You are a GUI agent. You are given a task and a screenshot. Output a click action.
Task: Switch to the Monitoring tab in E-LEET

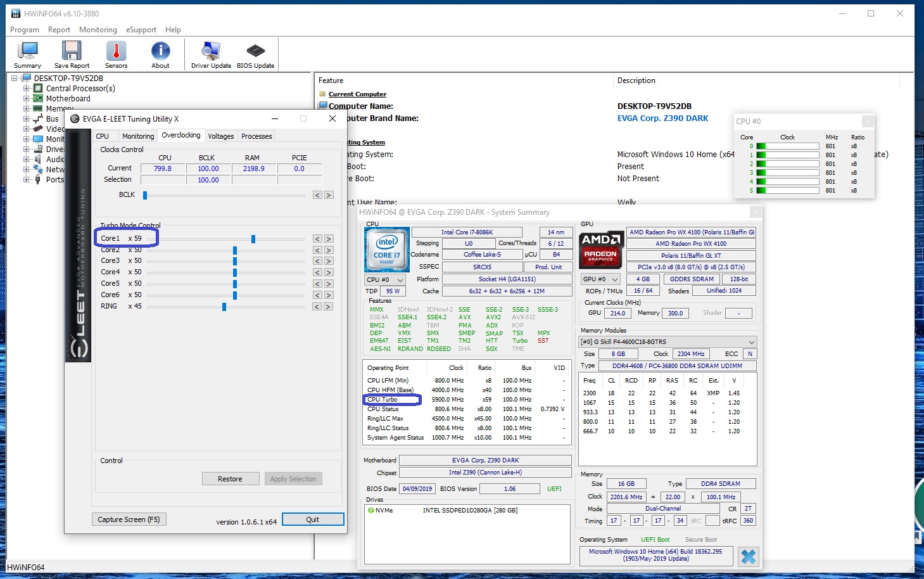[x=138, y=136]
